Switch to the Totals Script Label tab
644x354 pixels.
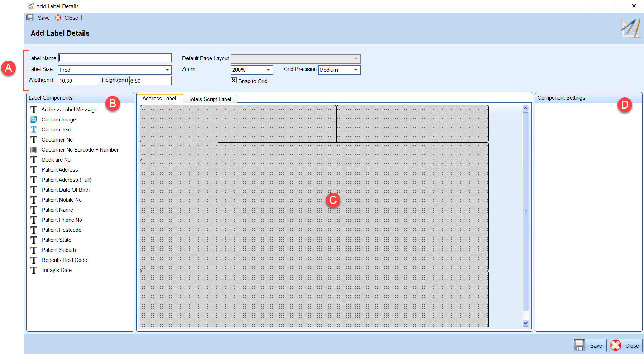coord(210,99)
